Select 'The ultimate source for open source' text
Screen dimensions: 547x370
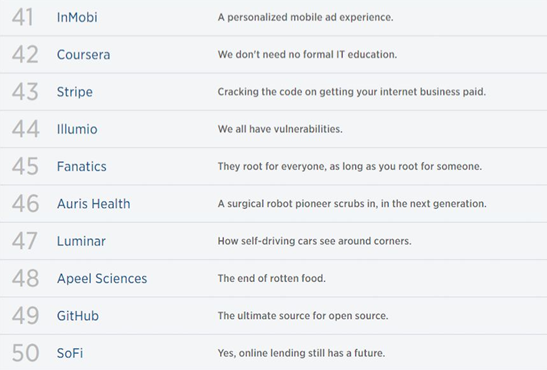click(x=303, y=316)
